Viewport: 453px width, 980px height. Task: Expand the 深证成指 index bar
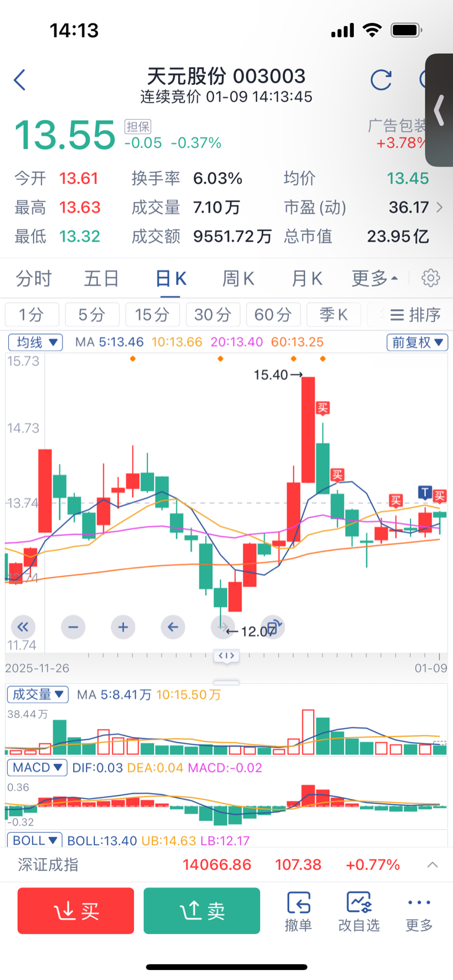coord(432,864)
